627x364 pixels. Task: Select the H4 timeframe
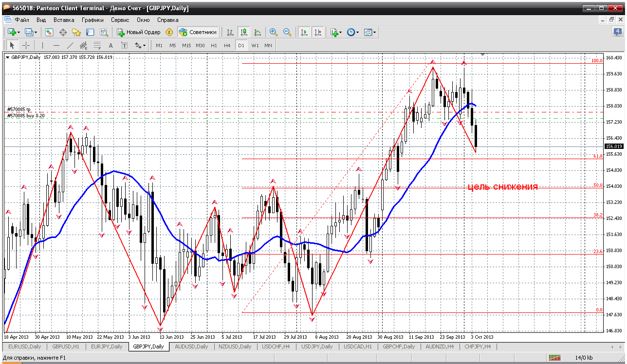point(227,45)
